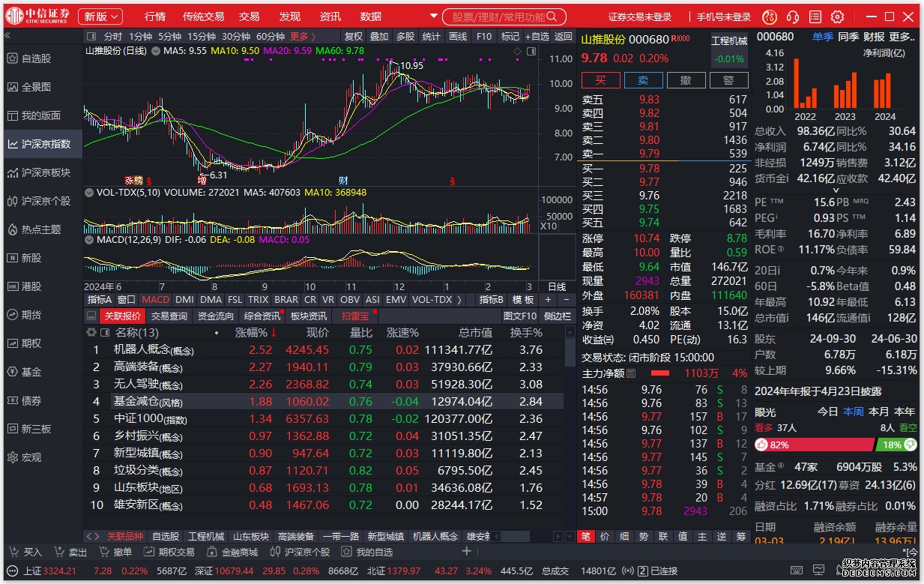The height and width of the screenshot is (584, 924).
Task: Expand 更多 timeframe options
Action: point(303,36)
